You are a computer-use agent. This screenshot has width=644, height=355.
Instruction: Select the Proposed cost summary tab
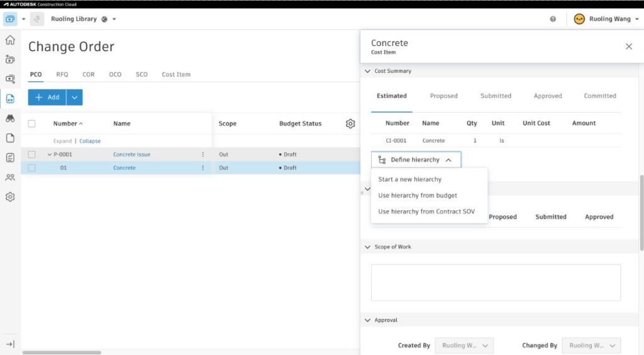[x=443, y=96]
